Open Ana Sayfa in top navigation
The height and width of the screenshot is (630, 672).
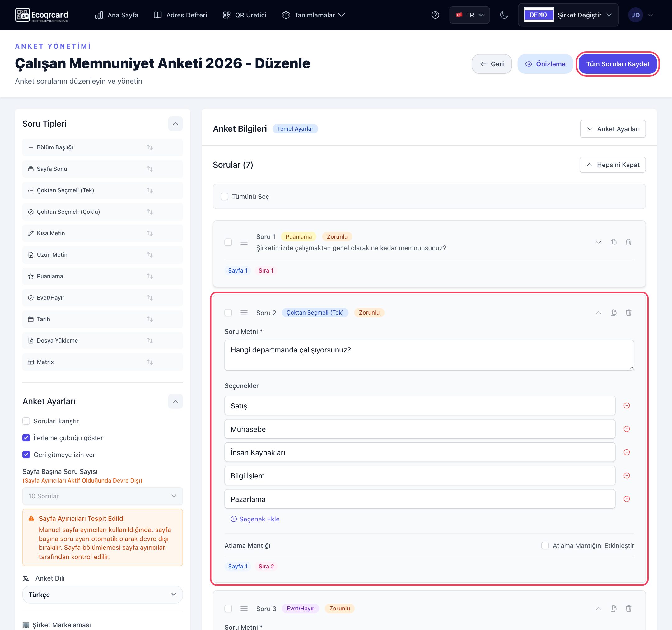point(117,15)
